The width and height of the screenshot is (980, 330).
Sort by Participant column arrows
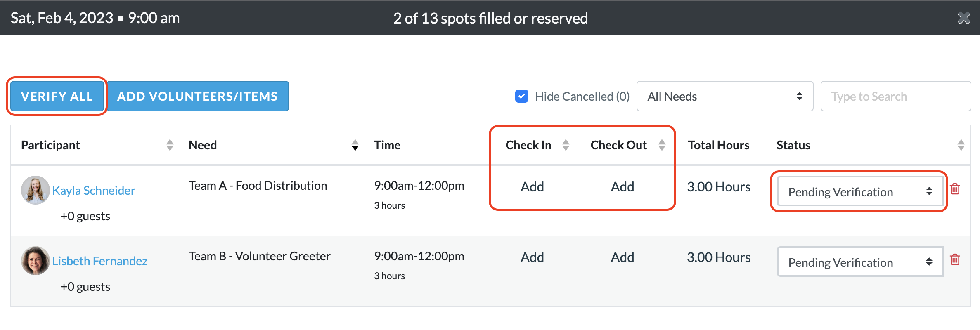pos(170,145)
